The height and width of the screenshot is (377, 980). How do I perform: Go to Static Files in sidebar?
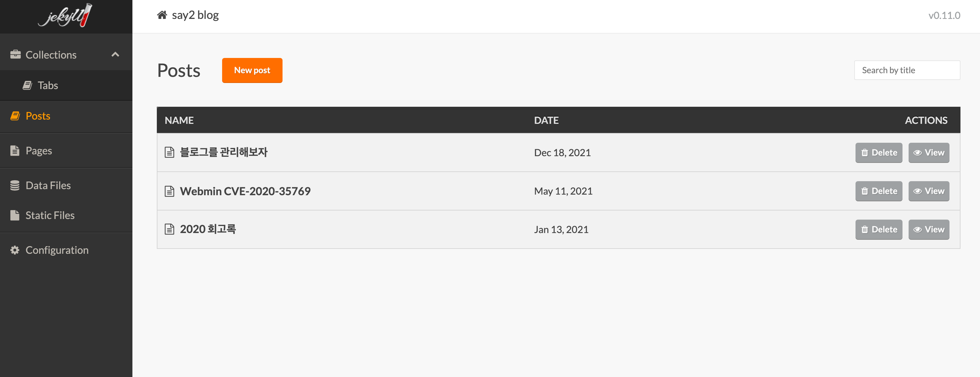50,215
